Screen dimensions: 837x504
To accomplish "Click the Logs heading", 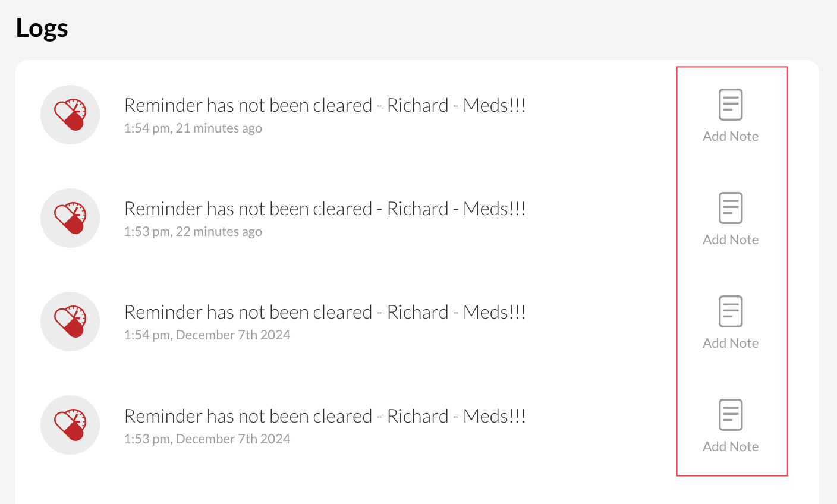I will tap(42, 28).
